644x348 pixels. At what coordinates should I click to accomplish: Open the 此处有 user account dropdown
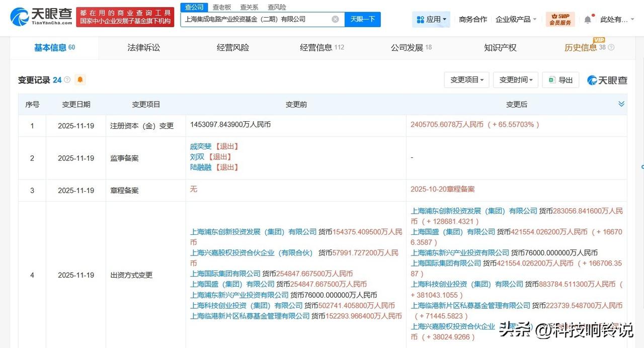[x=618, y=19]
